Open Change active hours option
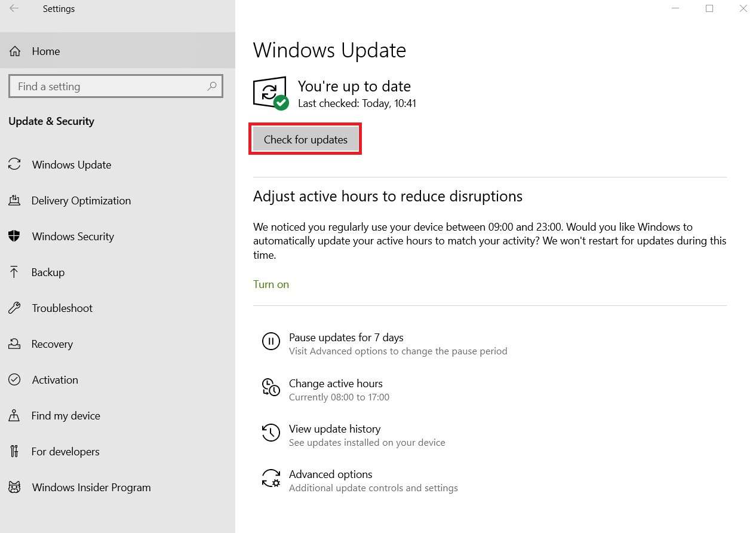756x533 pixels. pos(336,384)
